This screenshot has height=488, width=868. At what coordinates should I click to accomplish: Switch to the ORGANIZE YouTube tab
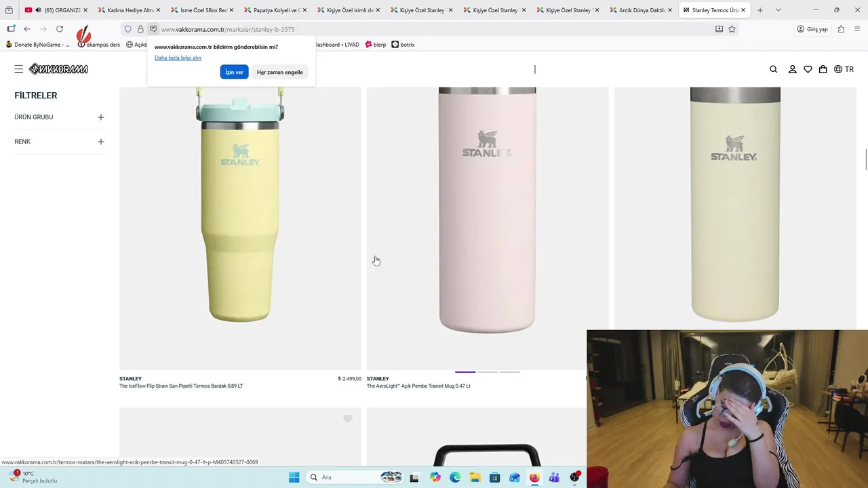click(57, 10)
